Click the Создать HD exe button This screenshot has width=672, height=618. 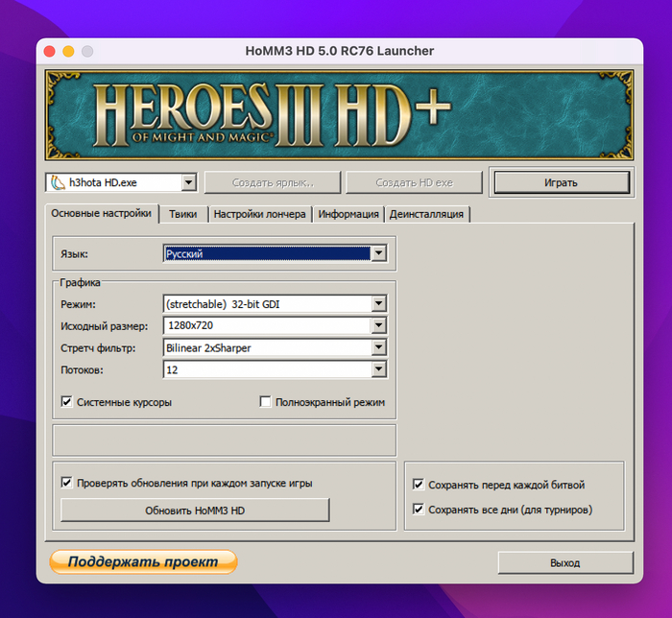[x=414, y=183]
